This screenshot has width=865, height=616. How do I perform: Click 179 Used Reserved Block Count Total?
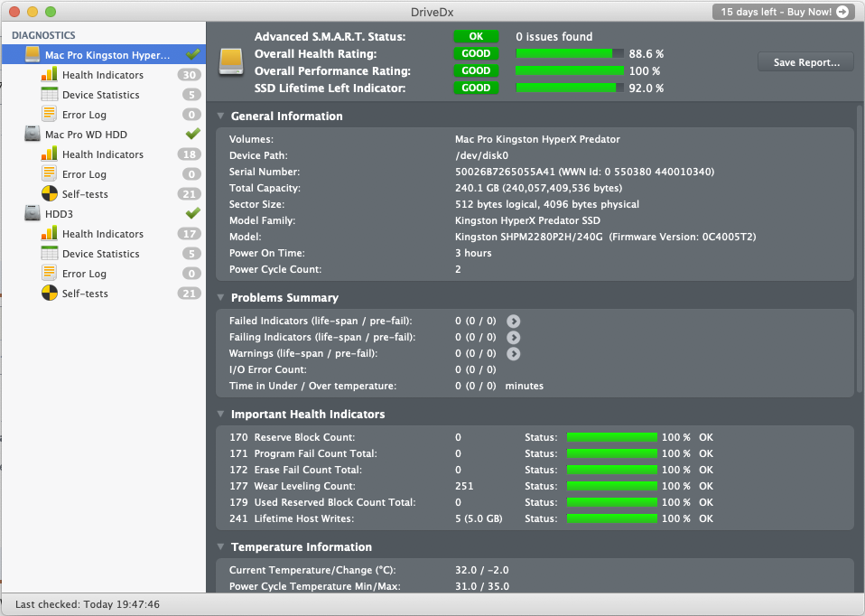click(322, 502)
